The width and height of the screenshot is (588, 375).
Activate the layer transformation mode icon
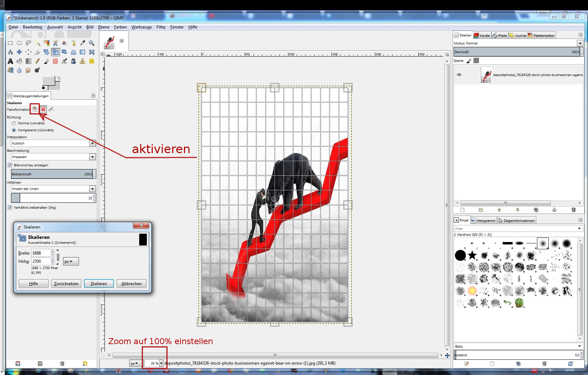pos(35,109)
